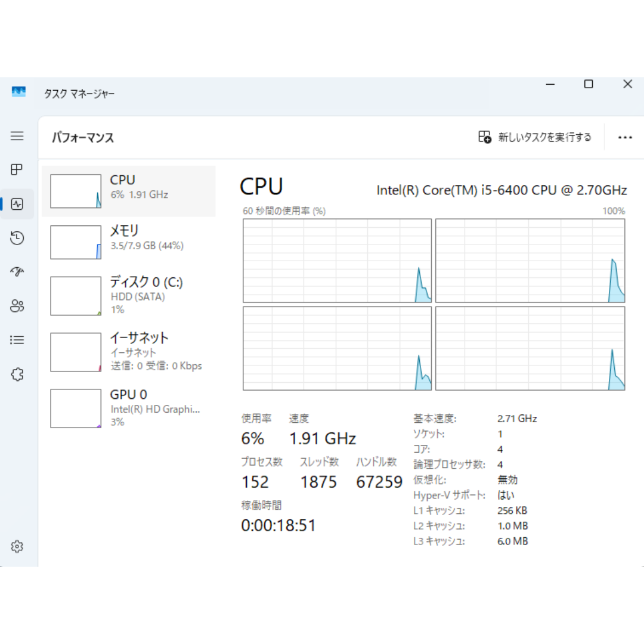Open the Users page icon
The height and width of the screenshot is (644, 644).
coord(17,305)
